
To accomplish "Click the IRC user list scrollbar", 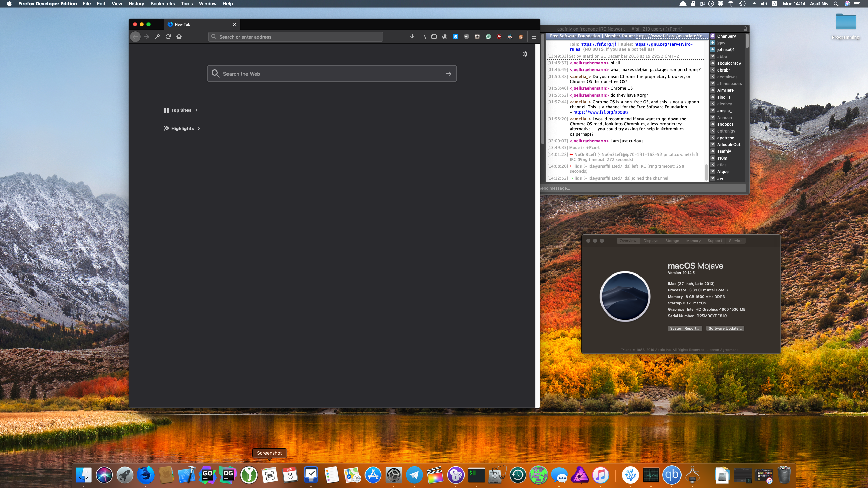I will [747, 41].
